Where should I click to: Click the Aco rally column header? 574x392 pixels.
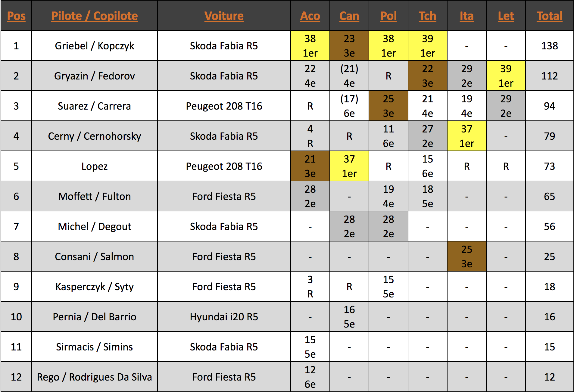[x=310, y=16]
